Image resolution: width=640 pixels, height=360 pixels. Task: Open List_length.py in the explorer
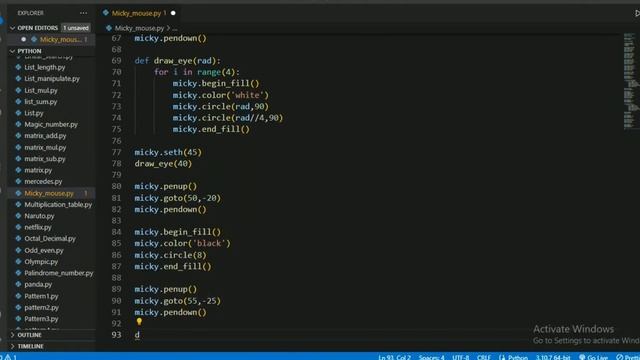point(44,67)
